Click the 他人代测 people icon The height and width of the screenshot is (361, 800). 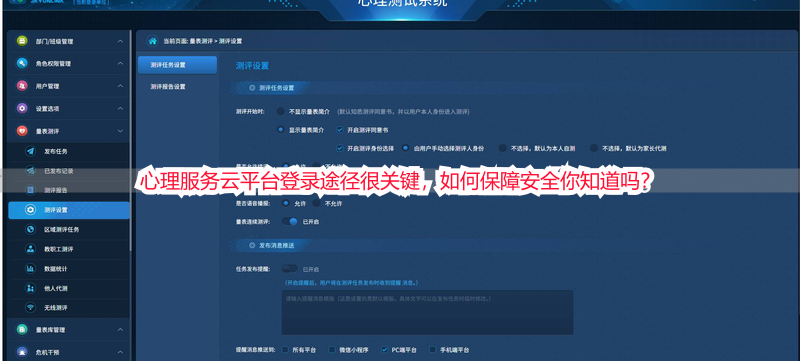click(31, 288)
